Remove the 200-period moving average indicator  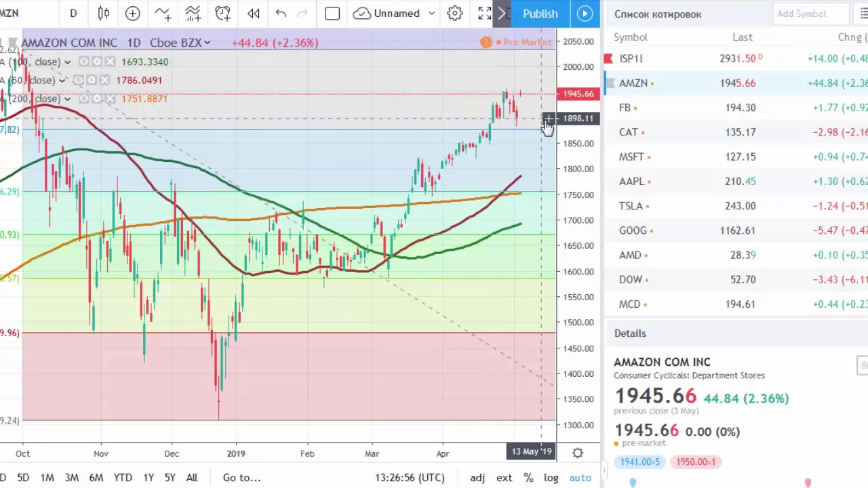(x=108, y=98)
